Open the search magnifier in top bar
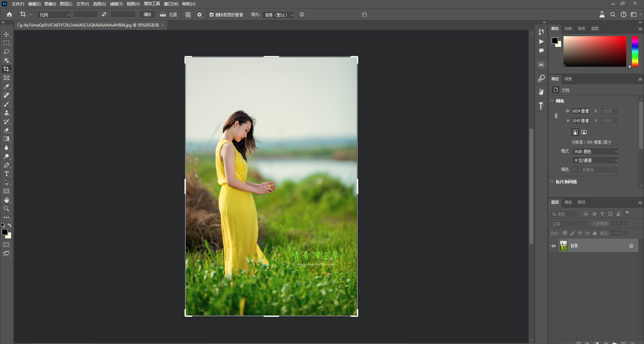 tap(613, 15)
